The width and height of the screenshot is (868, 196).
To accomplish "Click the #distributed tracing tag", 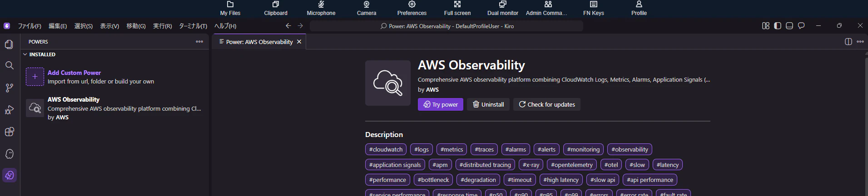I will tap(485, 165).
